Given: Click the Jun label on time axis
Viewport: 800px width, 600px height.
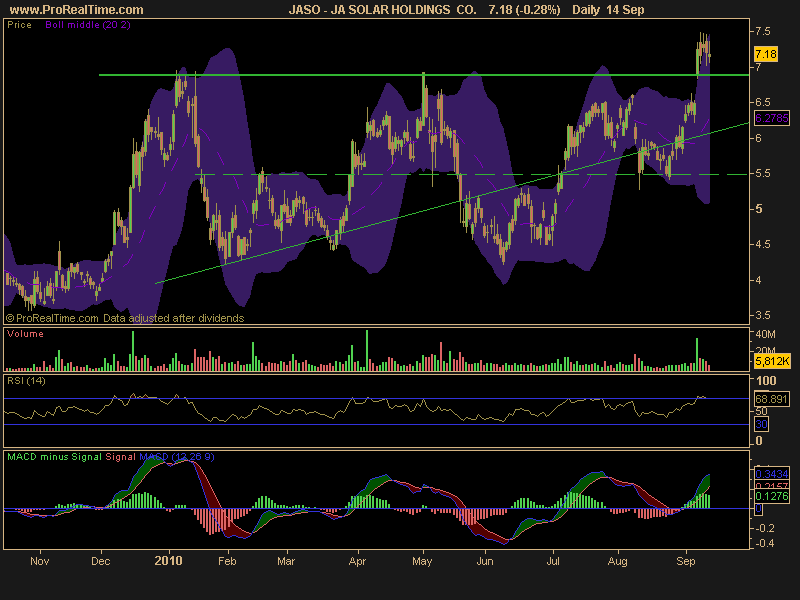Looking at the screenshot, I should click(485, 561).
